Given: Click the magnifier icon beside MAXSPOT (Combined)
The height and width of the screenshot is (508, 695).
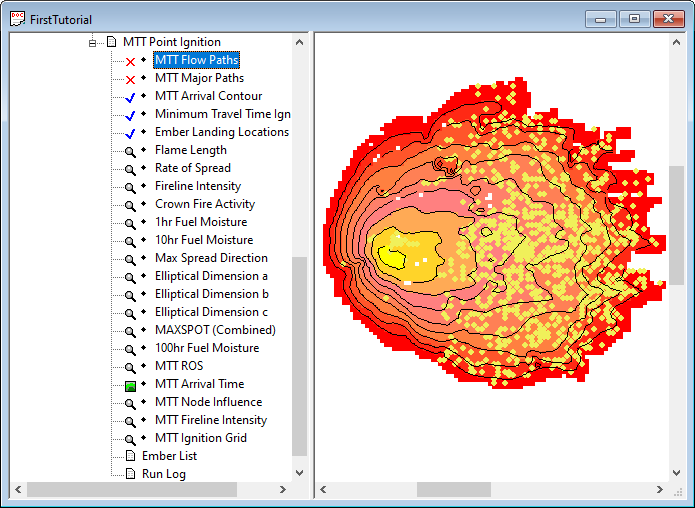Looking at the screenshot, I should coord(130,331).
